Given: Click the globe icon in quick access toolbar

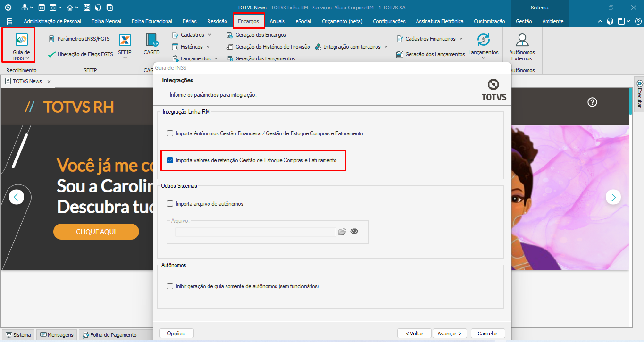Looking at the screenshot, I should coord(98,8).
